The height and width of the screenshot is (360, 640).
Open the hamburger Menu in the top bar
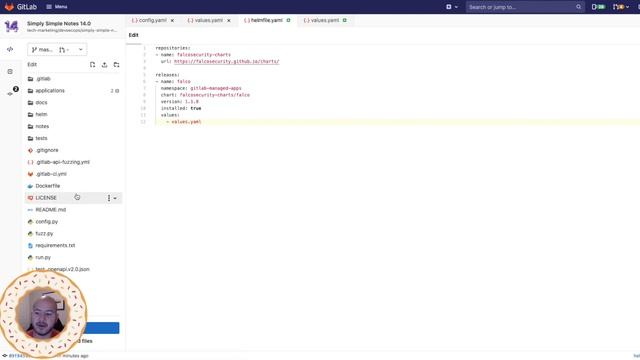[x=57, y=7]
